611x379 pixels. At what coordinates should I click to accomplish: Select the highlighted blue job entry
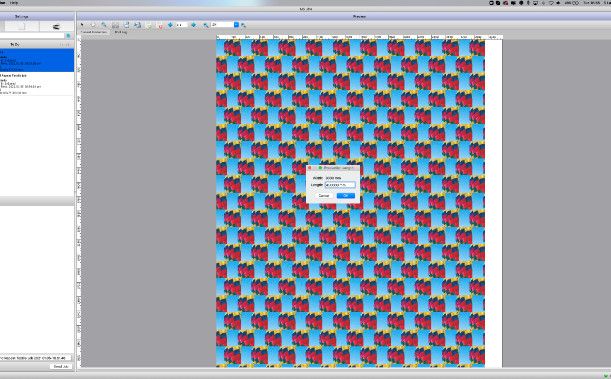pos(37,60)
